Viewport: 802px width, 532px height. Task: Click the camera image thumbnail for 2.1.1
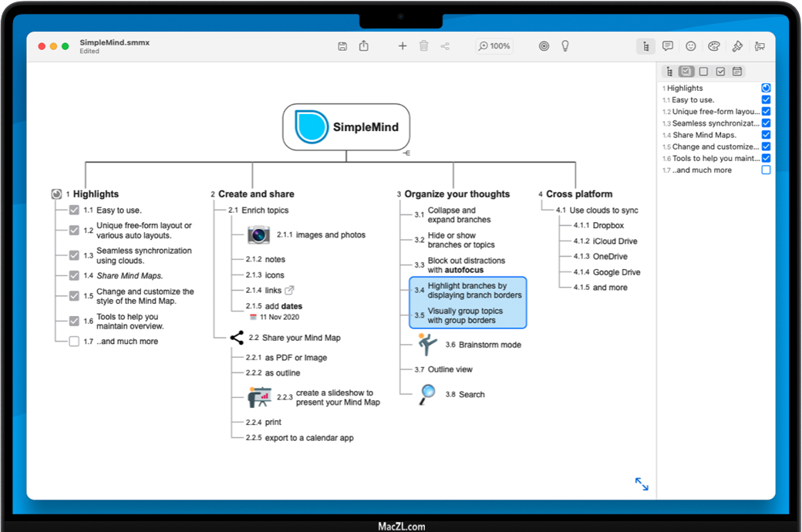pos(258,235)
